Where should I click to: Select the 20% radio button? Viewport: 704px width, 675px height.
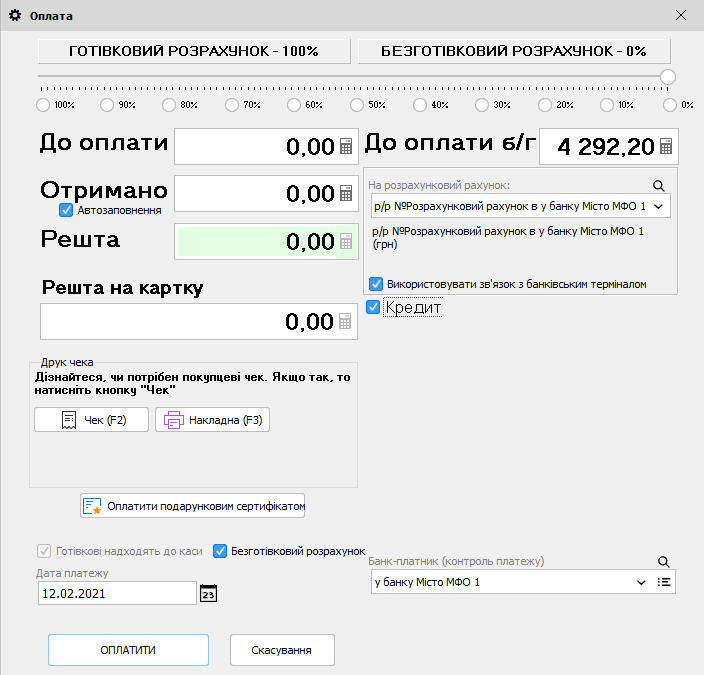point(545,105)
